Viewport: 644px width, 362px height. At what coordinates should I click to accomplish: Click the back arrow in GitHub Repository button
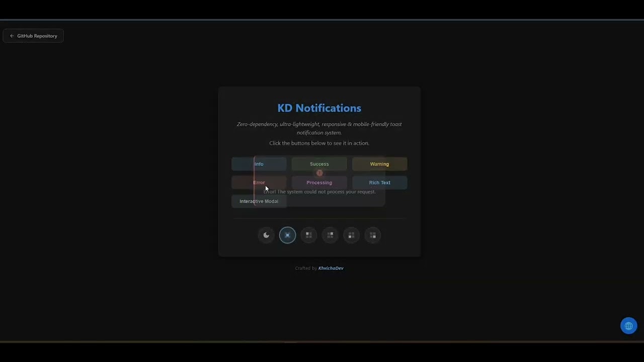click(x=12, y=35)
